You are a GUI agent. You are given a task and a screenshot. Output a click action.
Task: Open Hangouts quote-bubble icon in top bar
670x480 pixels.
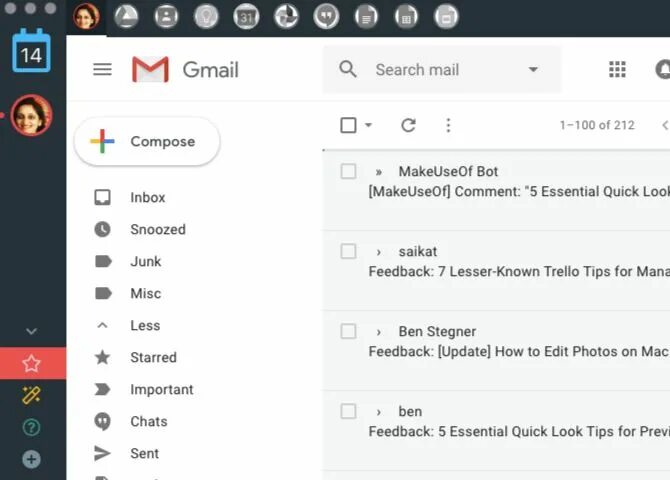[326, 17]
